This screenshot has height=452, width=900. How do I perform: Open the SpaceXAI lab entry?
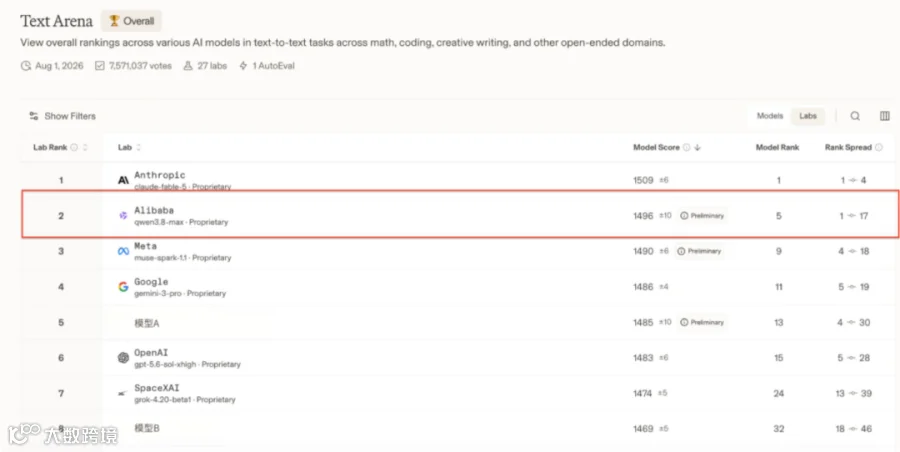pos(157,388)
